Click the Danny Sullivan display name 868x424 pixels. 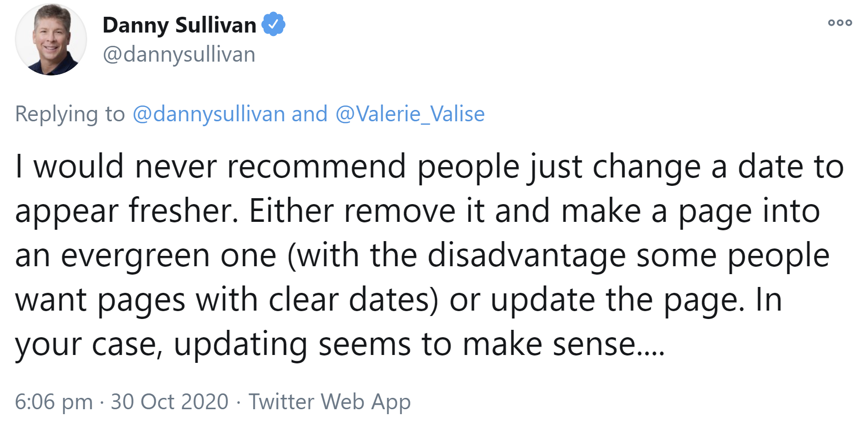click(x=179, y=25)
